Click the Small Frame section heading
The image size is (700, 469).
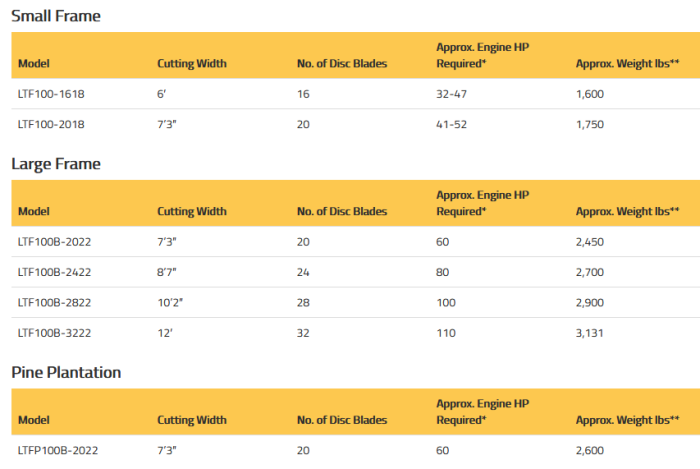coord(56,16)
